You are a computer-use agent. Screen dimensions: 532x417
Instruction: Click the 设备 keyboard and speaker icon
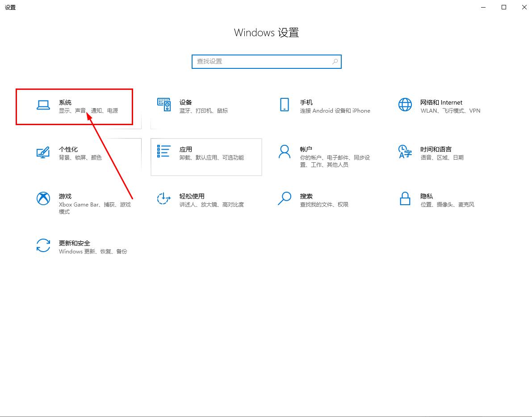click(164, 105)
